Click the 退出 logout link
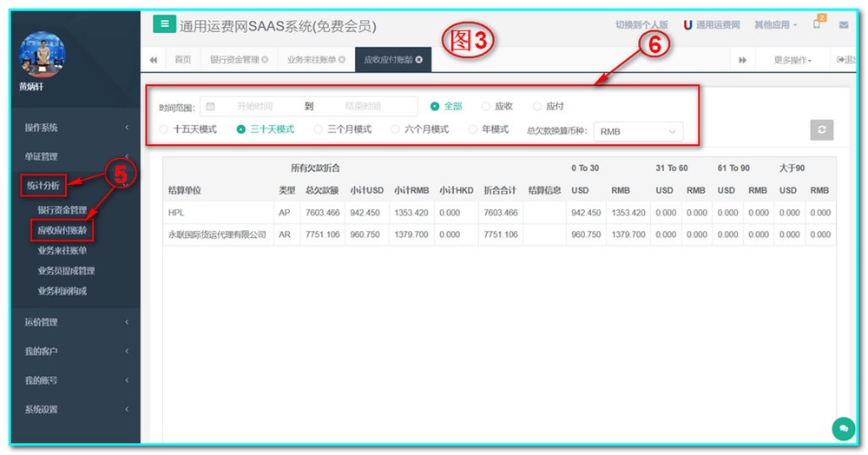868x455 pixels. 845,60
